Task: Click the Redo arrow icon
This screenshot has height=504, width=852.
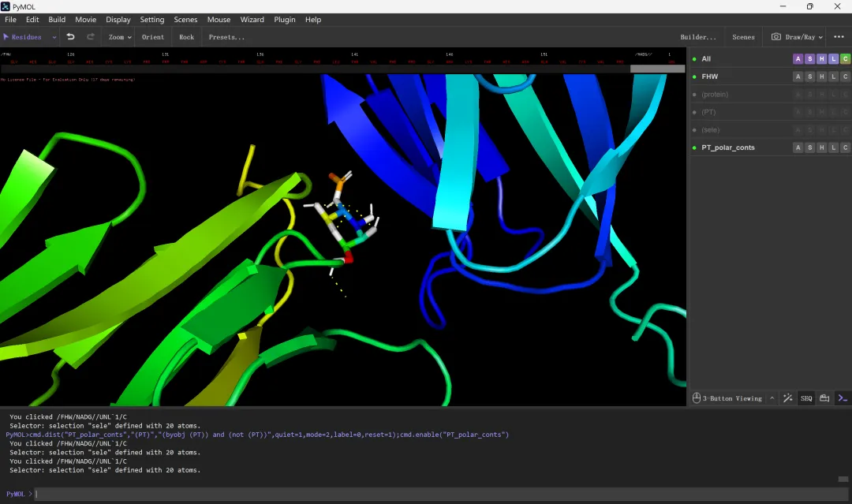Action: click(x=91, y=37)
